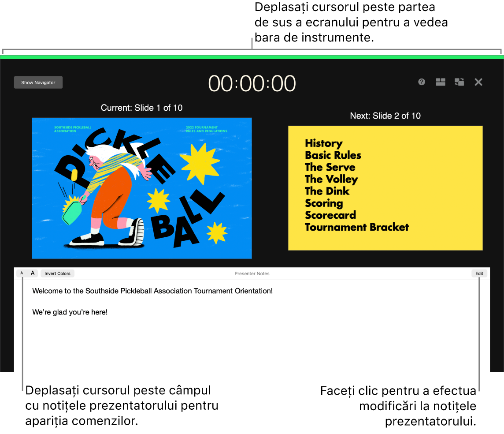Click the Next: Slide 2 of 10 label

pos(385,116)
